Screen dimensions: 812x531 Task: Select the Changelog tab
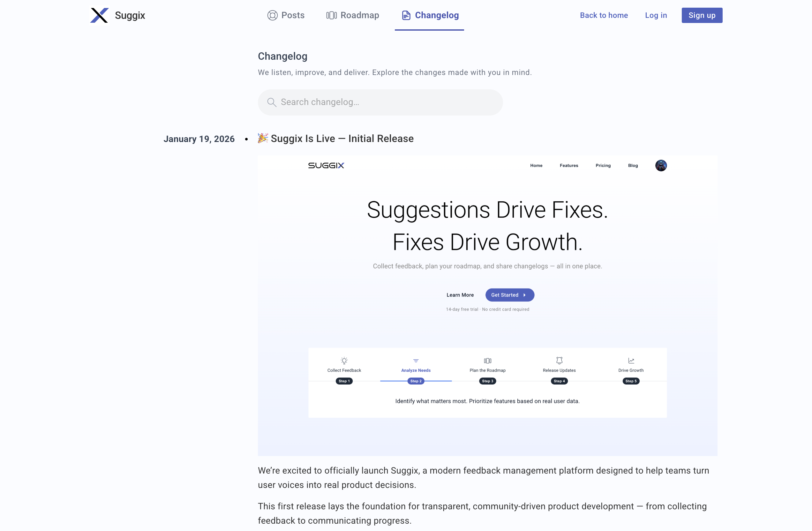click(436, 15)
